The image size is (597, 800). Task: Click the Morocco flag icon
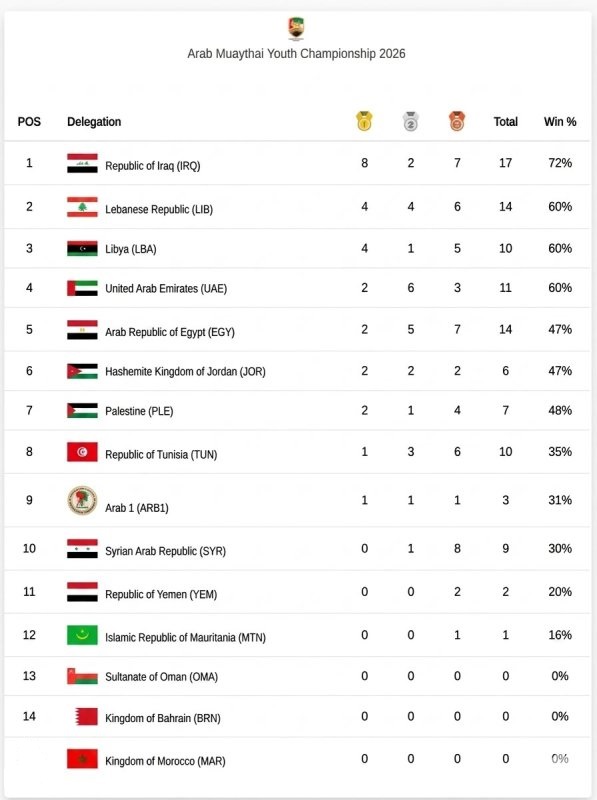pos(82,759)
